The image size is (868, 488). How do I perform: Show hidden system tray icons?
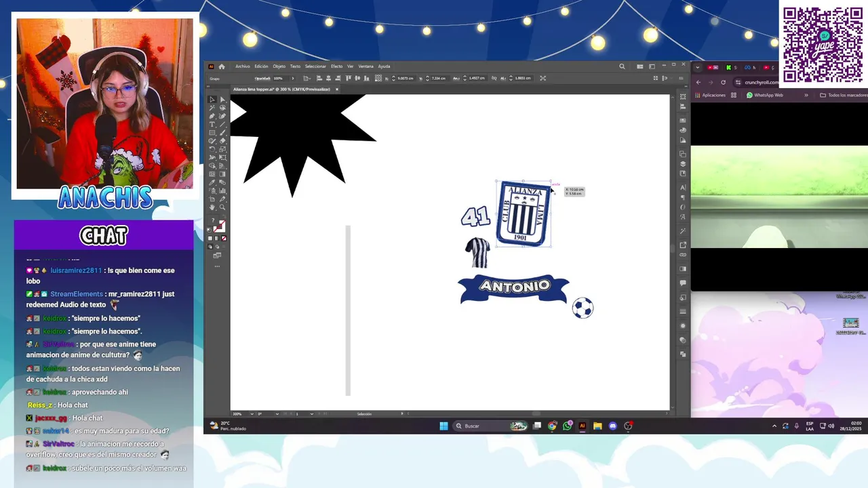point(774,426)
